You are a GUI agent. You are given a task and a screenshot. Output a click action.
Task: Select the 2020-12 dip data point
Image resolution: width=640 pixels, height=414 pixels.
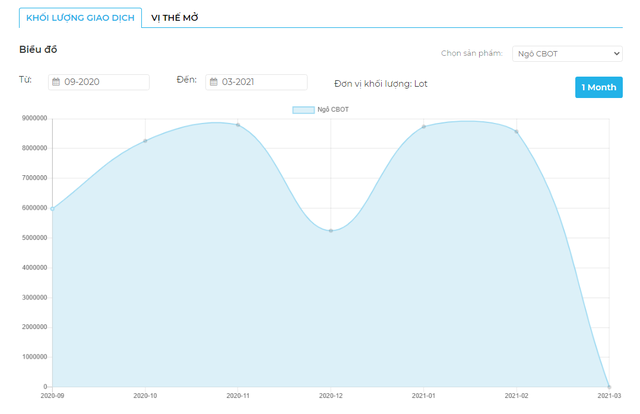pos(331,231)
